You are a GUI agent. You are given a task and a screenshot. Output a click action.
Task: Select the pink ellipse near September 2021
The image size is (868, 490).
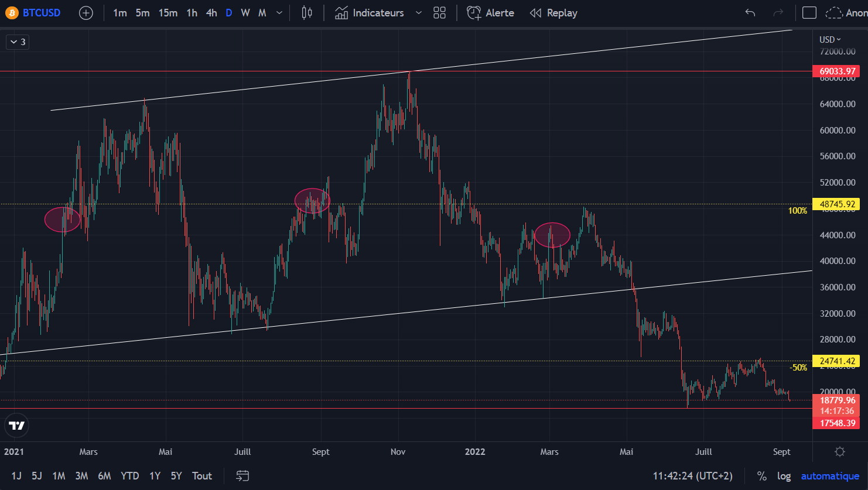coord(312,200)
